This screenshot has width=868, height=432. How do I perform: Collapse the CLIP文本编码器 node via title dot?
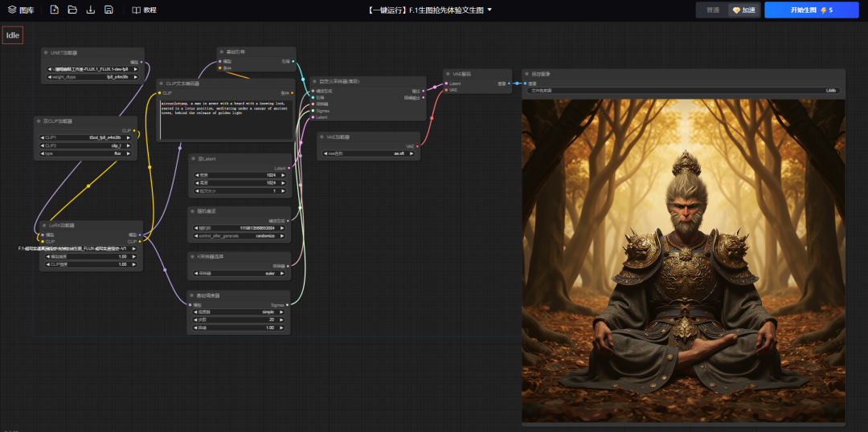tap(162, 84)
